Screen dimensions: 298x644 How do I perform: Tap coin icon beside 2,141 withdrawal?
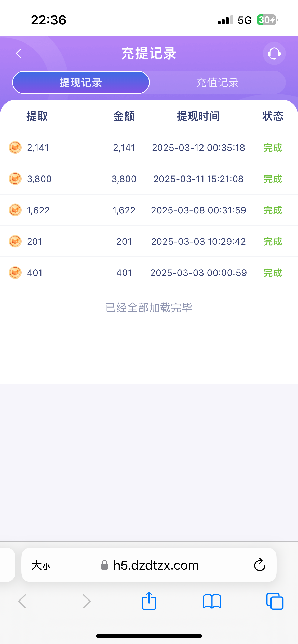pyautogui.click(x=15, y=148)
